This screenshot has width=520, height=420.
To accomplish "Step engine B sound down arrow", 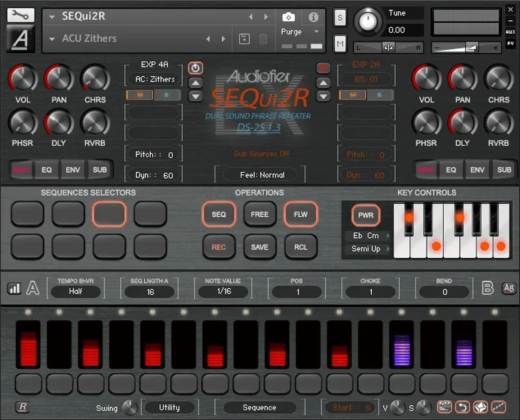I will click(323, 96).
